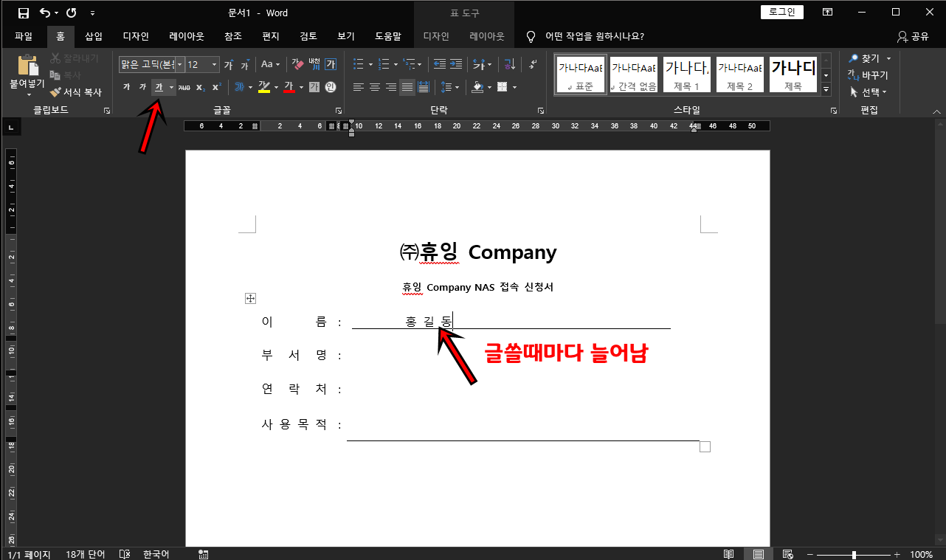The width and height of the screenshot is (946, 560).
Task: Toggle bold formatting
Action: [x=126, y=87]
